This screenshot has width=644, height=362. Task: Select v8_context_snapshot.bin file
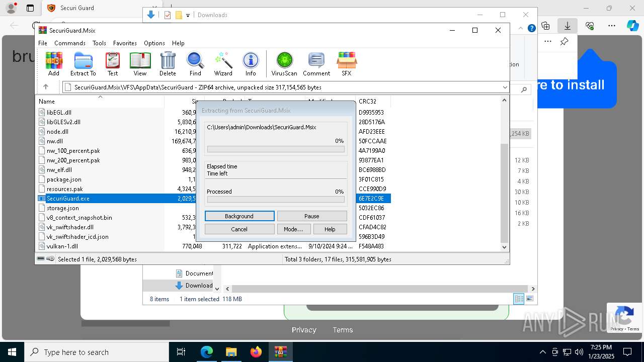(79, 218)
